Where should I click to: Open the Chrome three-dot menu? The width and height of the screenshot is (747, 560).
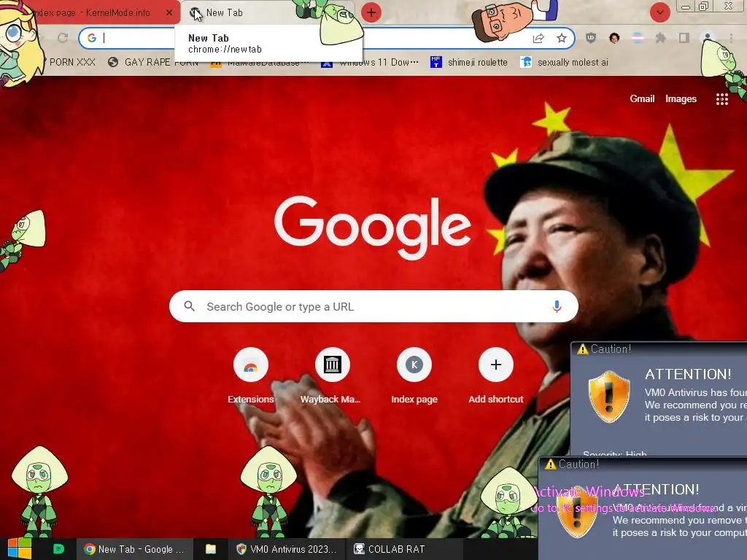(731, 38)
